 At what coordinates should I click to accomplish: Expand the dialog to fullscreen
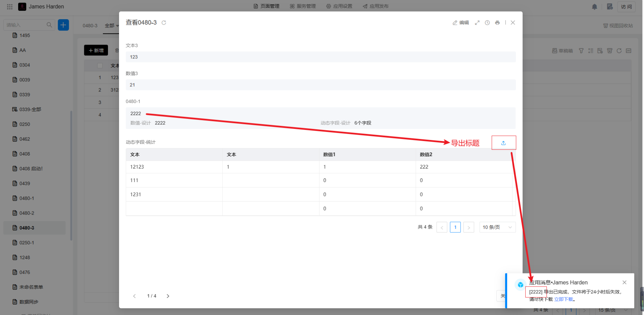coord(477,23)
